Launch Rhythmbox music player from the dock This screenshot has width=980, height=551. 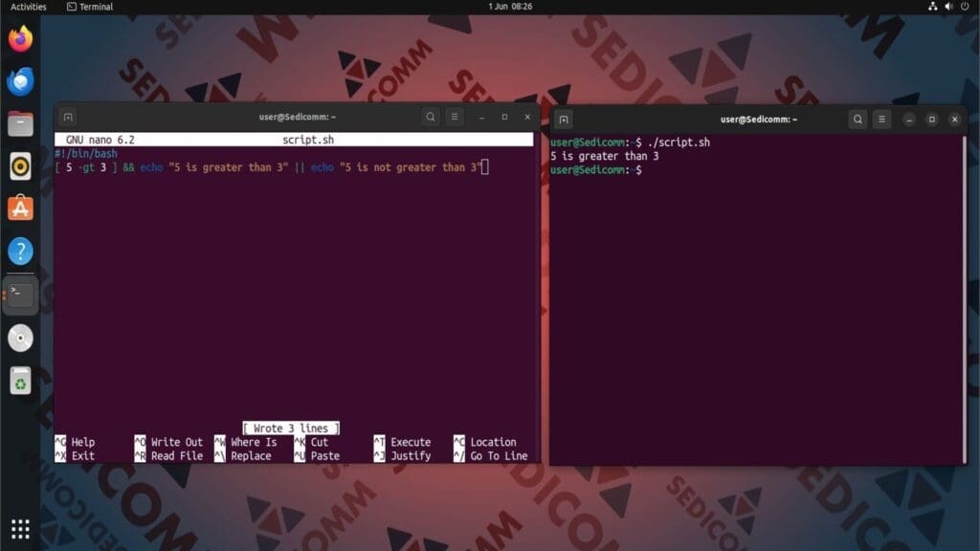point(19,166)
